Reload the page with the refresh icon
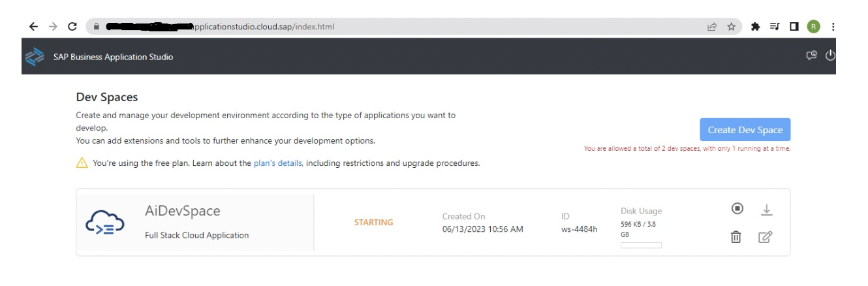 [72, 27]
